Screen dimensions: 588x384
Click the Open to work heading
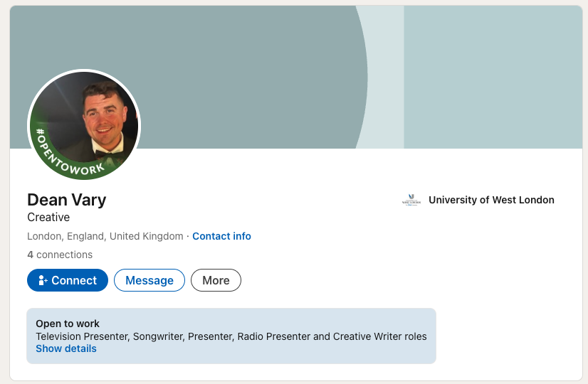68,324
